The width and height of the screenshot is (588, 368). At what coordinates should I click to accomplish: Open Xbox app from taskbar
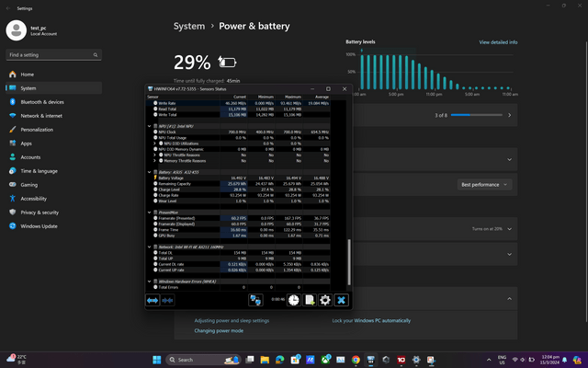[x=325, y=360]
